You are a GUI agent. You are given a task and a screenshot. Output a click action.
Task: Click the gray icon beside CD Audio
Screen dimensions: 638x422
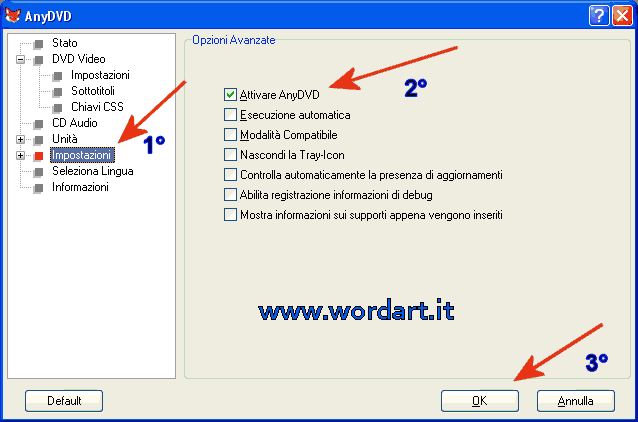(39, 124)
